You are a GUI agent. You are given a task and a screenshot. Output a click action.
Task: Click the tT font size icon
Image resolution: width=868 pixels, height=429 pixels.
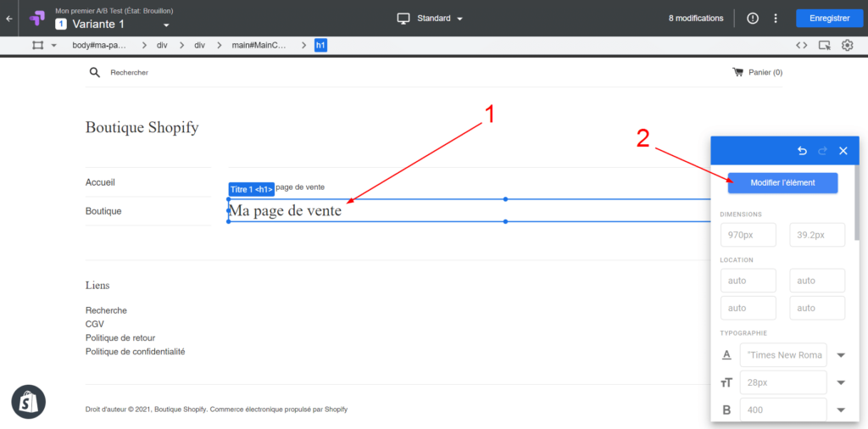pyautogui.click(x=726, y=382)
